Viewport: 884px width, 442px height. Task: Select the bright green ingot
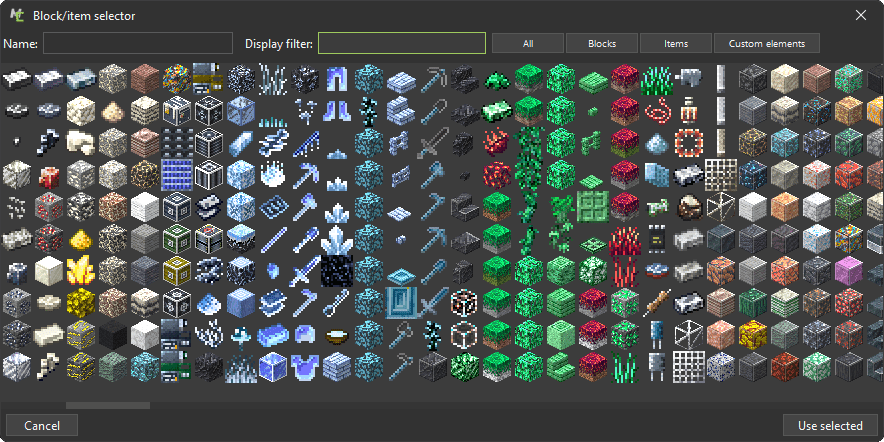[497, 111]
